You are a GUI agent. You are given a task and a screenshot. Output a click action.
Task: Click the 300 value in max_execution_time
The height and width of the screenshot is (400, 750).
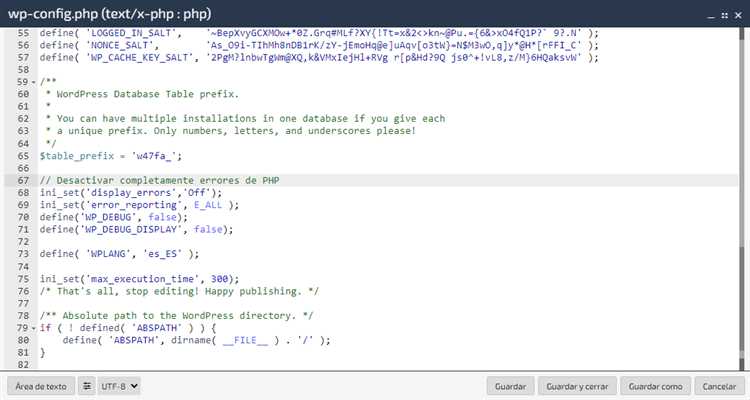pyautogui.click(x=219, y=279)
